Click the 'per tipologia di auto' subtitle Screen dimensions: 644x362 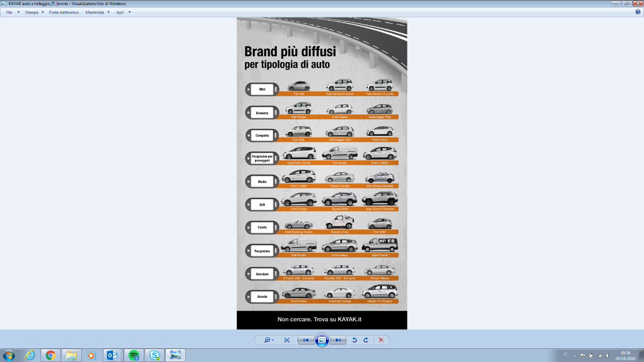pos(287,64)
